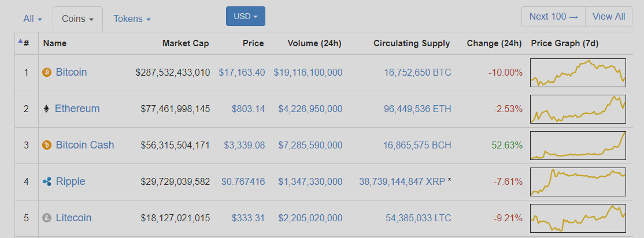Click the Bitcoin coin logo icon
644x238 pixels.
point(47,73)
